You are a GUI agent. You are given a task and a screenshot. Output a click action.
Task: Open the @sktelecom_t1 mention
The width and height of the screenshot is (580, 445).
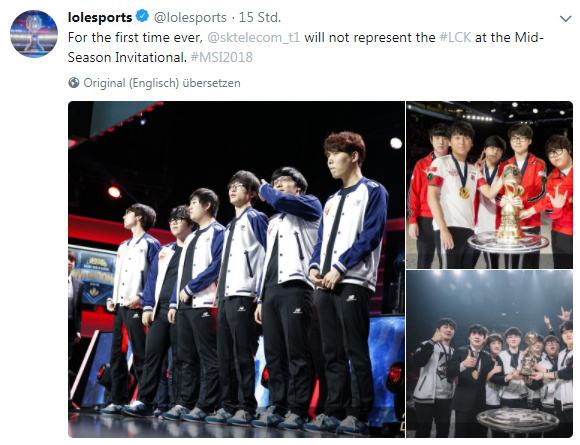[254, 37]
